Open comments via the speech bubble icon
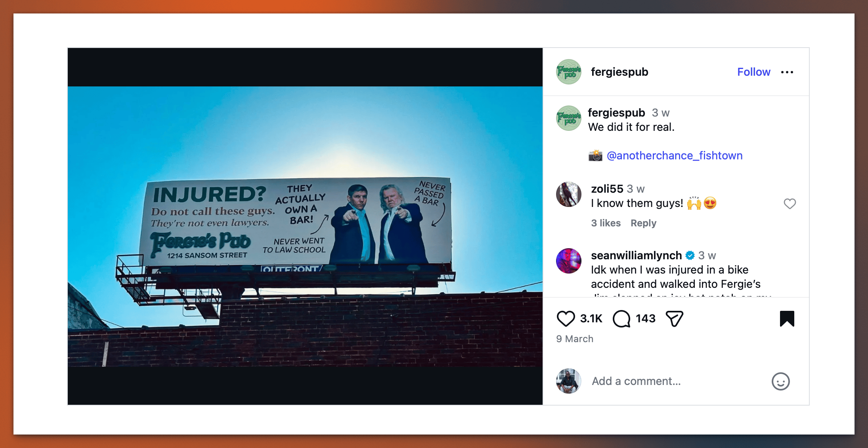Viewport: 868px width, 448px height. [x=621, y=319]
